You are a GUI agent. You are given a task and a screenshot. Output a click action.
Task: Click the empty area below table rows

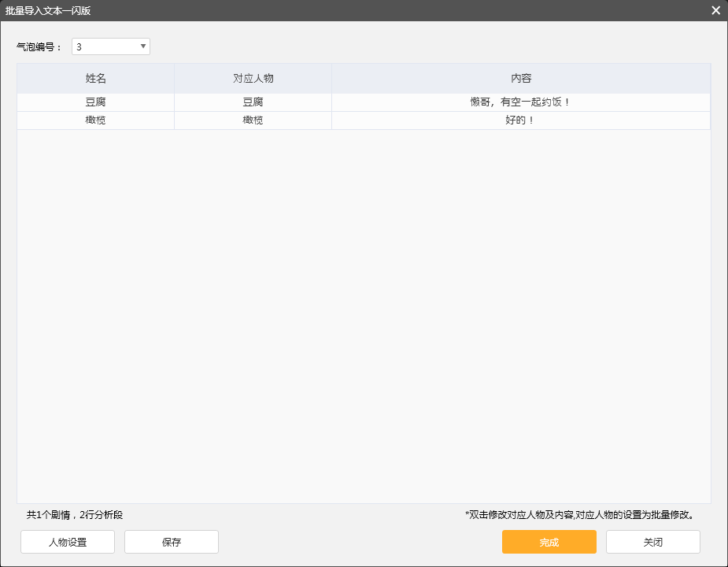coord(364,315)
